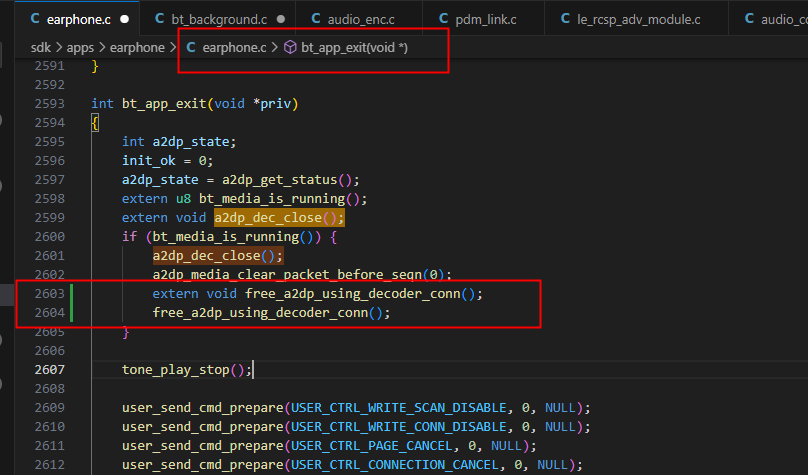
Task: Click the cube symbol icon before bt_app_exit
Action: (x=290, y=47)
